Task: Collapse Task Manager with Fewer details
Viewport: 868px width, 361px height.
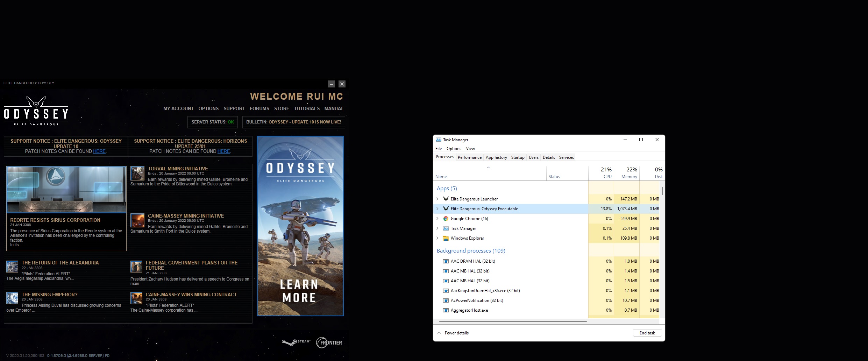Action: (453, 333)
